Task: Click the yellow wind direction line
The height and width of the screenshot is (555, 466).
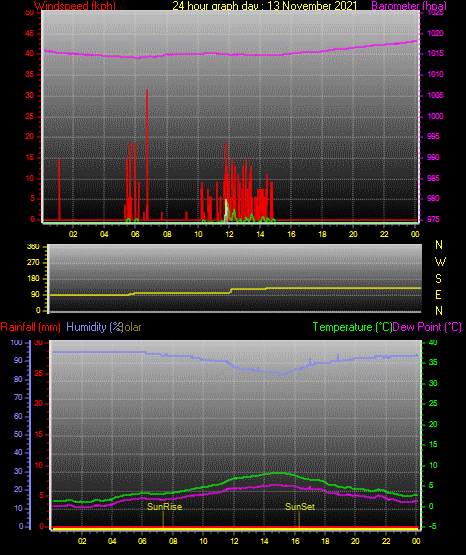Action: pyautogui.click(x=235, y=291)
